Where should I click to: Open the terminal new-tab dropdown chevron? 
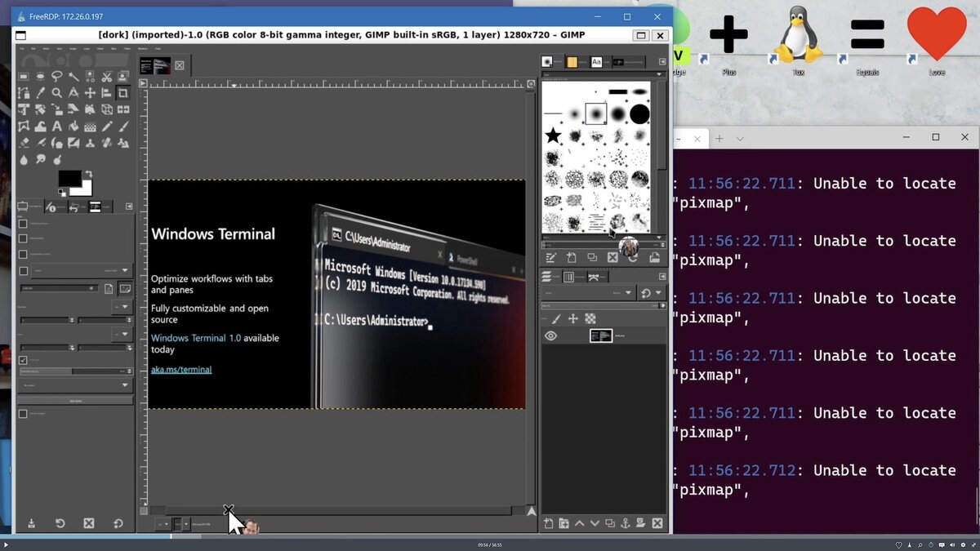coord(740,139)
